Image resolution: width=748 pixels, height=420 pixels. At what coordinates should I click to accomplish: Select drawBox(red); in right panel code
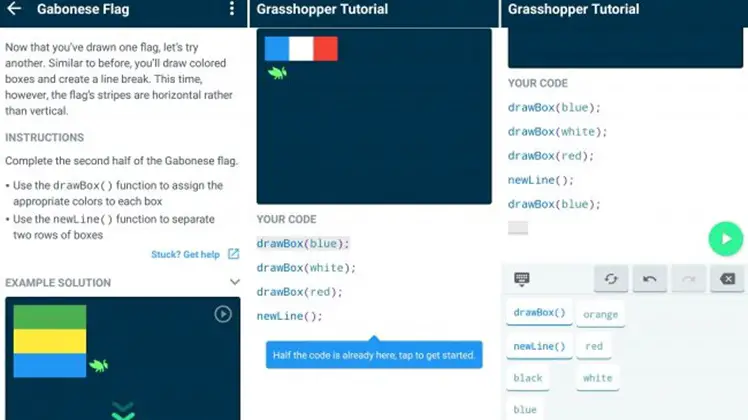tap(551, 156)
